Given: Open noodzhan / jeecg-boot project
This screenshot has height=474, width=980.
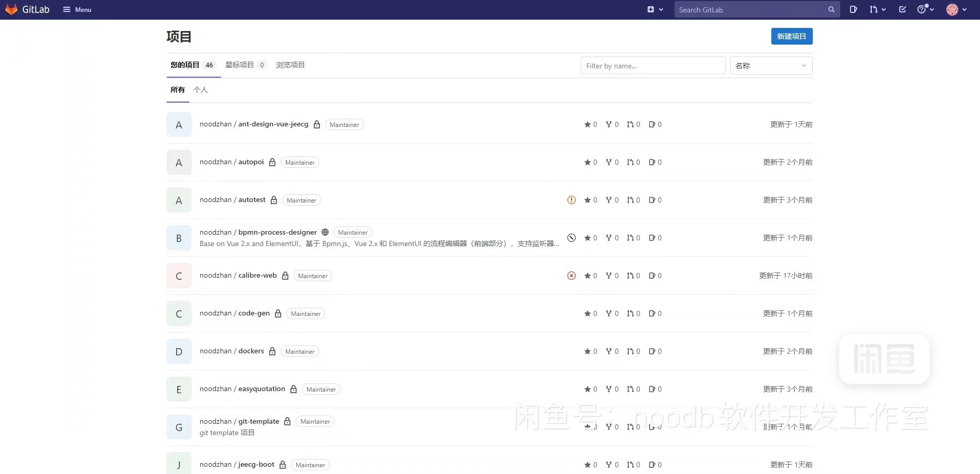Looking at the screenshot, I should [x=237, y=465].
